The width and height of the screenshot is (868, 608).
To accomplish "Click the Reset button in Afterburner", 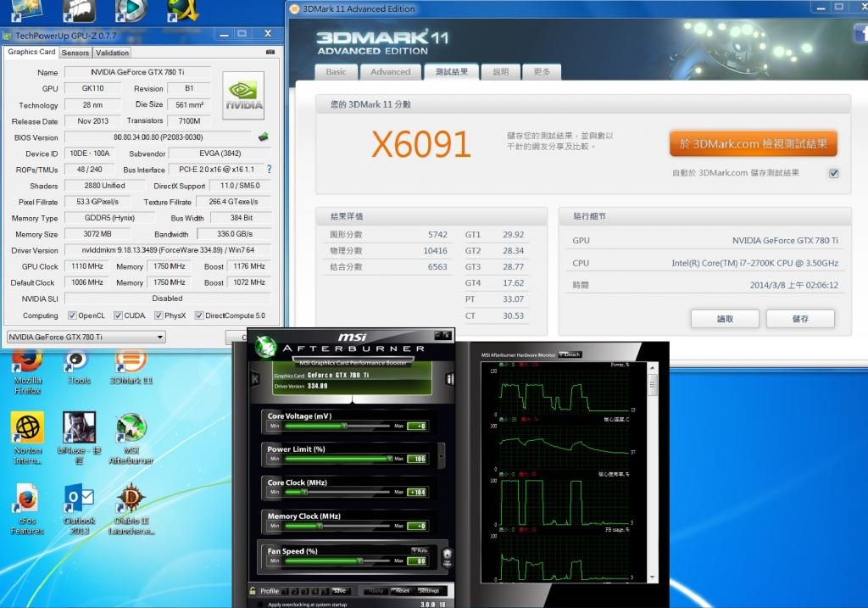I will (x=402, y=590).
